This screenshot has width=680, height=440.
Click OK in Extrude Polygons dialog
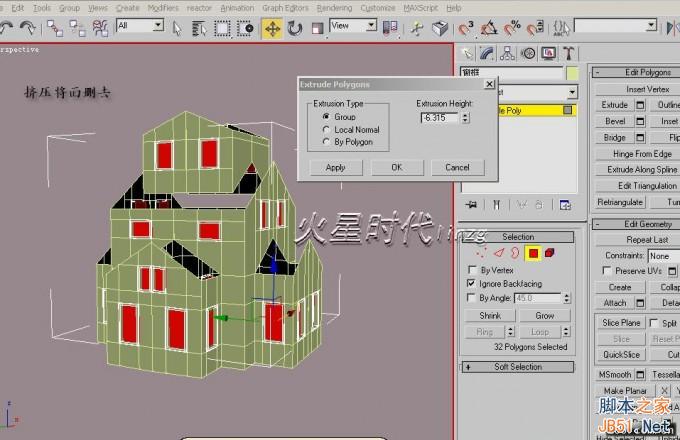397,167
